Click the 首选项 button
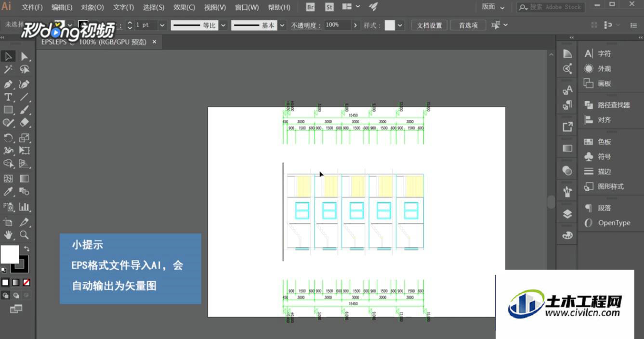 pos(468,26)
